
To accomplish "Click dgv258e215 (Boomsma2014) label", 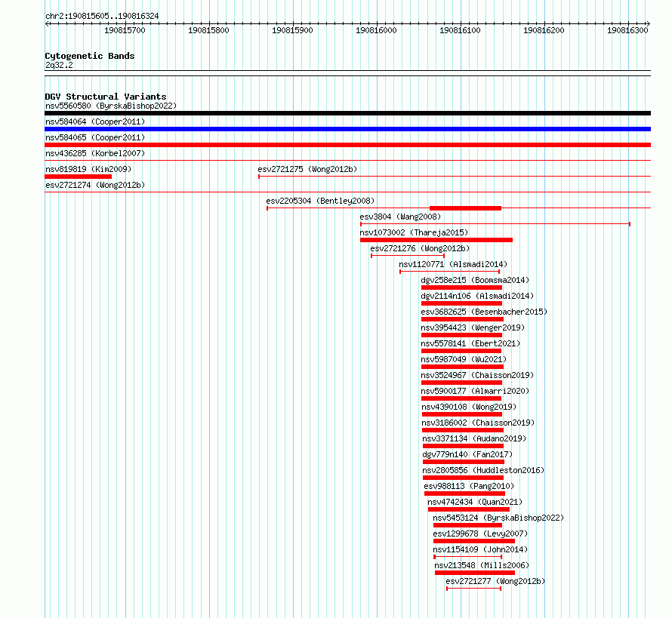I will [x=475, y=280].
